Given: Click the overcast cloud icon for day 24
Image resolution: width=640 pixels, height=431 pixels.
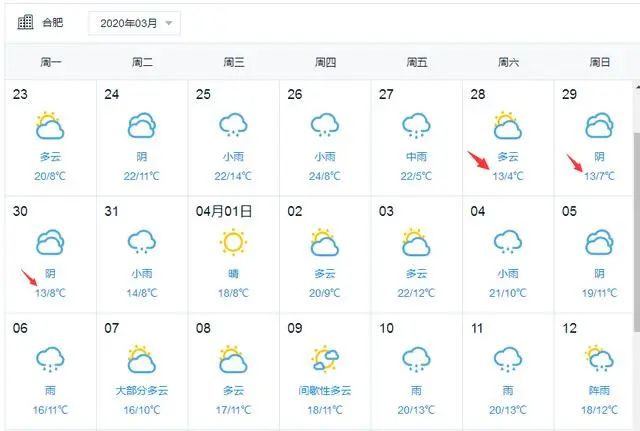Looking at the screenshot, I should coord(142,125).
